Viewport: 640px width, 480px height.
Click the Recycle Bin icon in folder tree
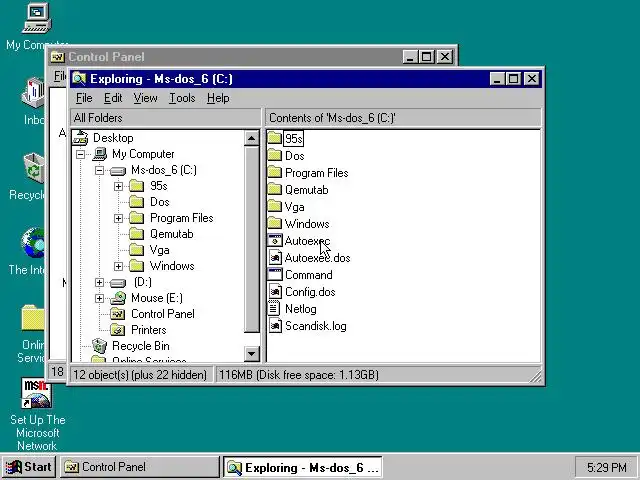point(99,346)
